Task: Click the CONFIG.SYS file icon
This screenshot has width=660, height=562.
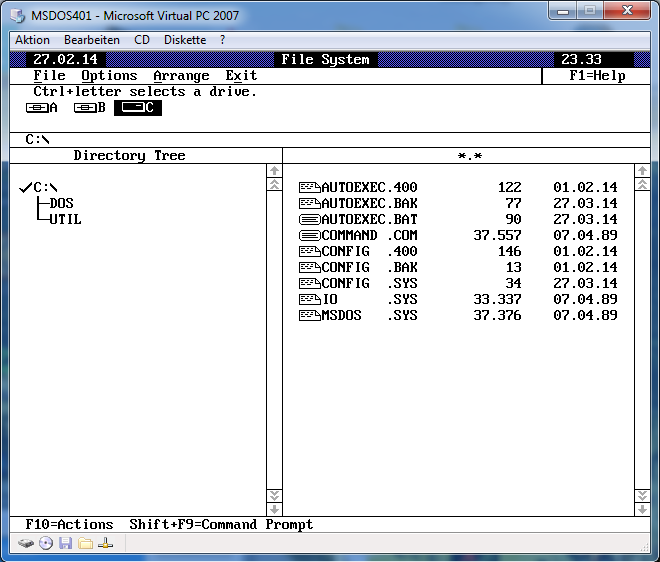Action: 309,283
